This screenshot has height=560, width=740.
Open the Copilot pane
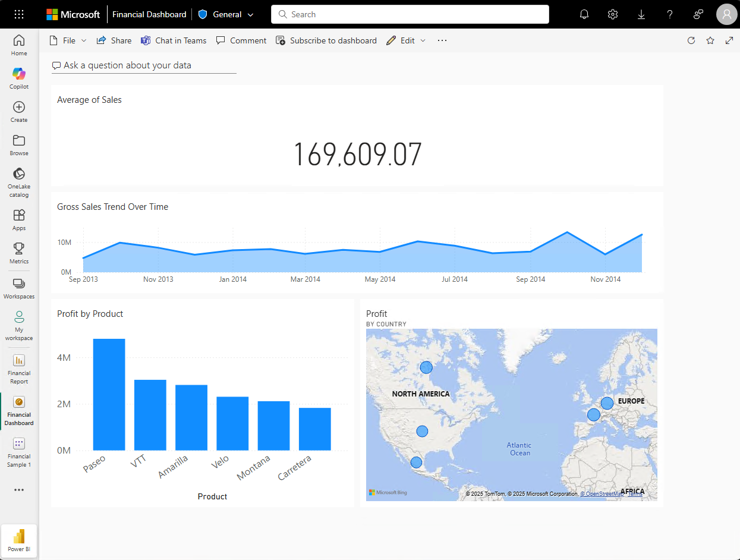pyautogui.click(x=18, y=77)
